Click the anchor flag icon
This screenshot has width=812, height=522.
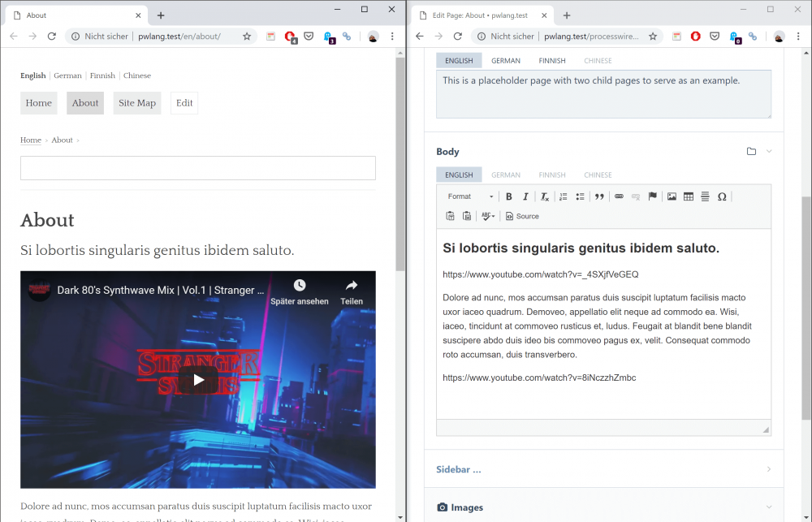pyautogui.click(x=652, y=196)
